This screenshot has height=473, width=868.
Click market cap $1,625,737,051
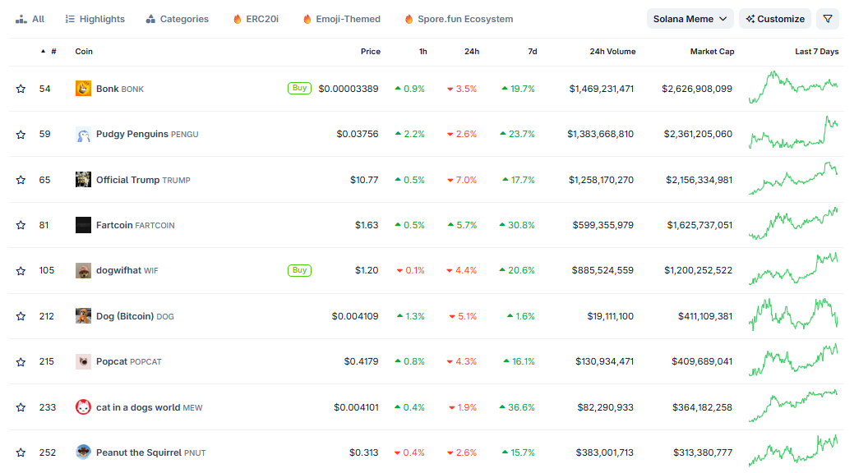pos(699,225)
